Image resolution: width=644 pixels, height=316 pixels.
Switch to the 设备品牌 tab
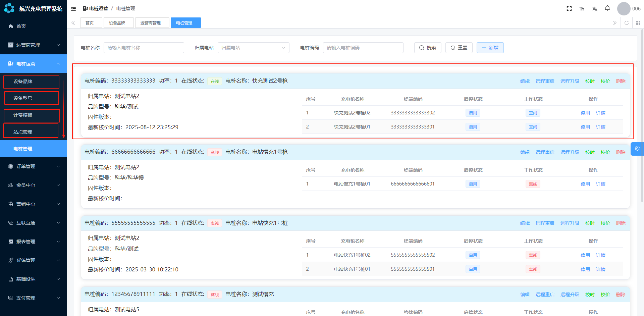(x=117, y=23)
